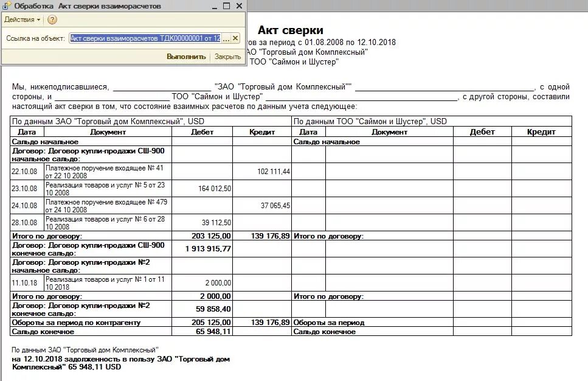Select right-side Дебет column header
The width and height of the screenshot is (588, 381).
[x=482, y=131]
